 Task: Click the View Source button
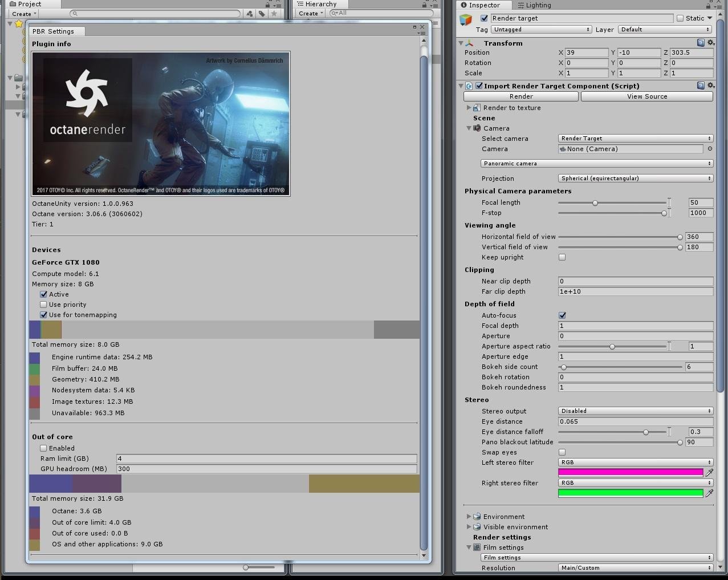[x=647, y=96]
